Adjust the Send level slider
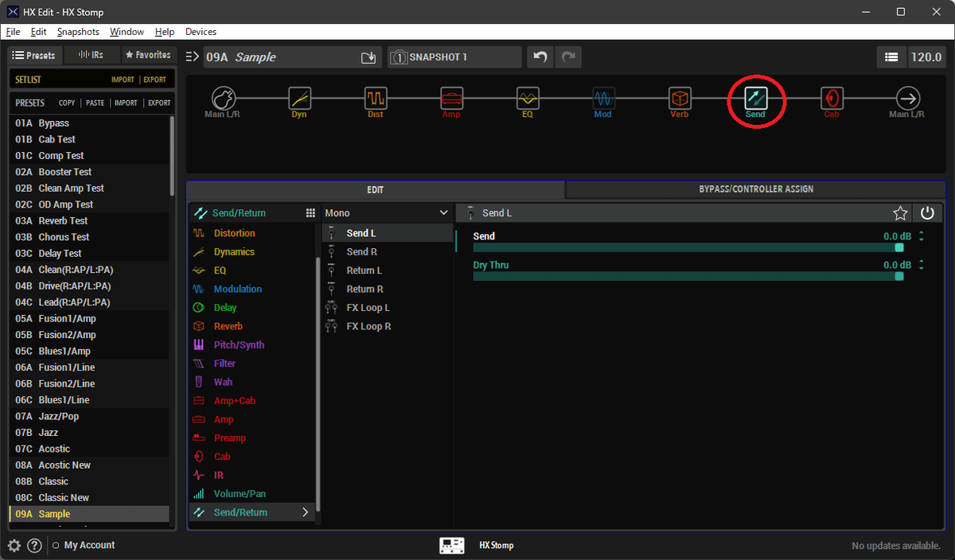Image resolution: width=955 pixels, height=560 pixels. pyautogui.click(x=688, y=247)
